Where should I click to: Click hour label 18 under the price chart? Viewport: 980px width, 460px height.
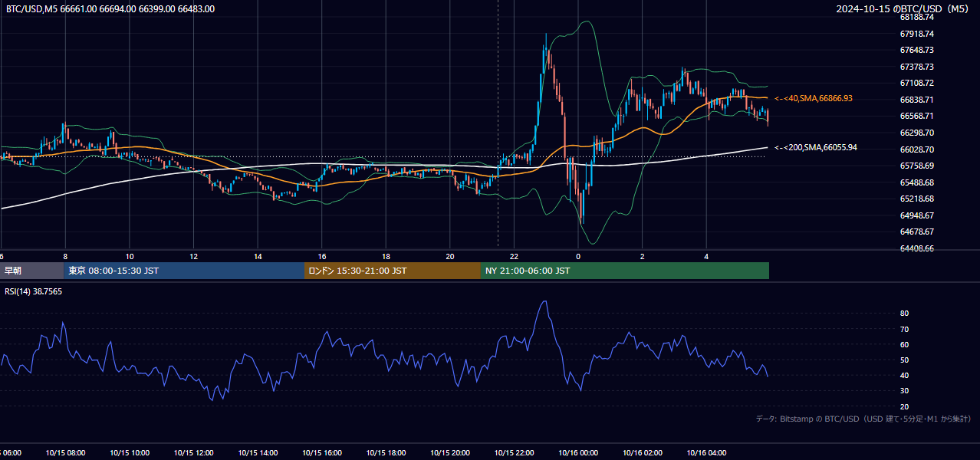coord(386,256)
